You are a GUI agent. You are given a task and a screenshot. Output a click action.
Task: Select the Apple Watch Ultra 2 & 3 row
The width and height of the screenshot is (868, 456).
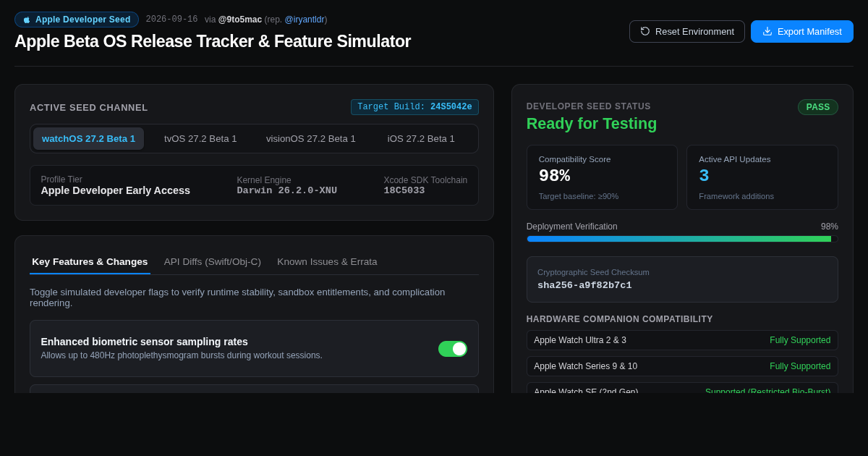tap(682, 340)
